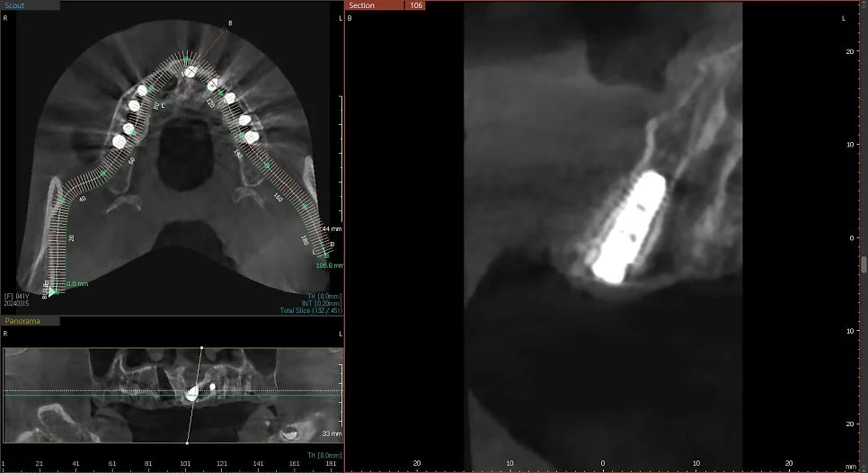Image resolution: width=868 pixels, height=473 pixels.
Task: Click ruler tick 161 under the Panorama
Action: (295, 464)
